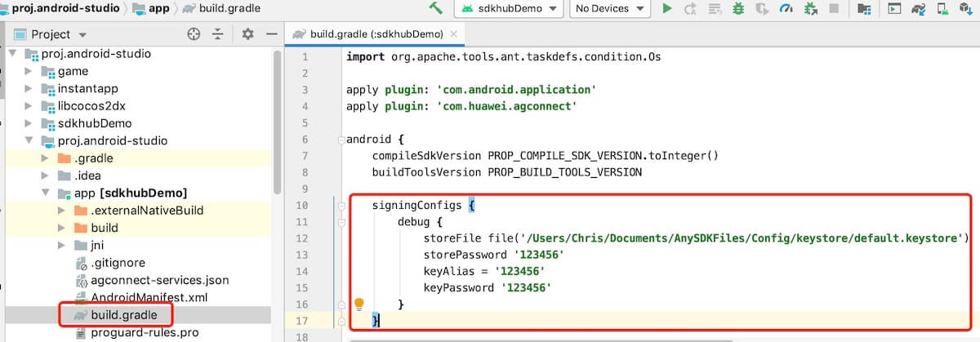
Task: Click the locate-in-project crosshair icon
Action: tap(194, 34)
